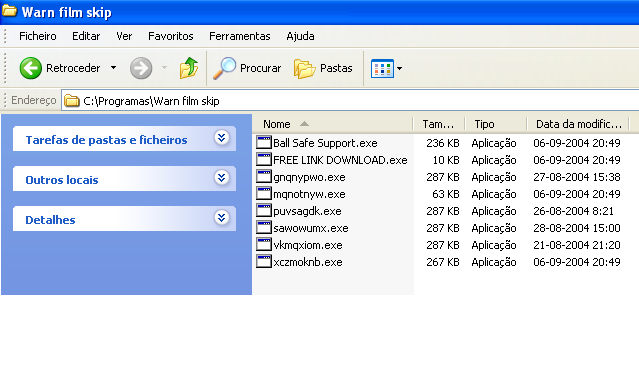
Task: Click date 27-08-2004 15:38
Action: (577, 177)
